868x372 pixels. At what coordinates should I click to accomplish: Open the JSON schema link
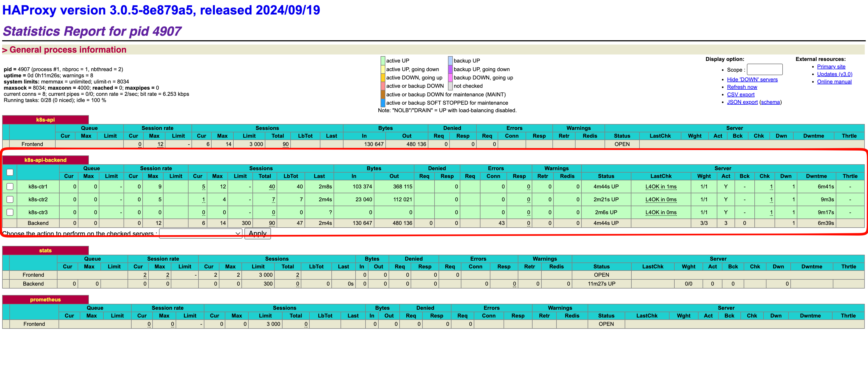770,102
